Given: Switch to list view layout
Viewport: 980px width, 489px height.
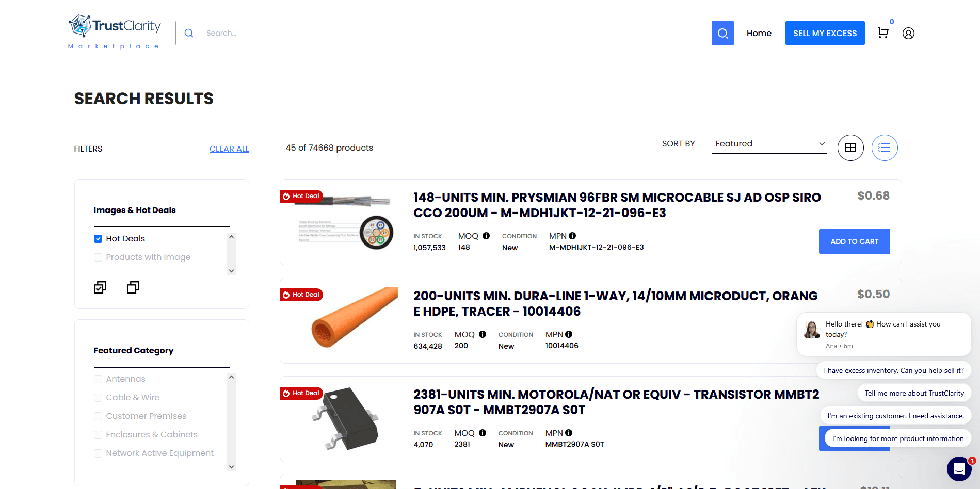Looking at the screenshot, I should pos(885,148).
